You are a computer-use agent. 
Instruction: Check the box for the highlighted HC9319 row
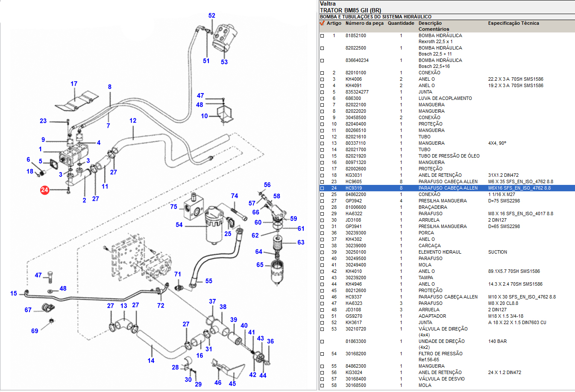[322, 188]
